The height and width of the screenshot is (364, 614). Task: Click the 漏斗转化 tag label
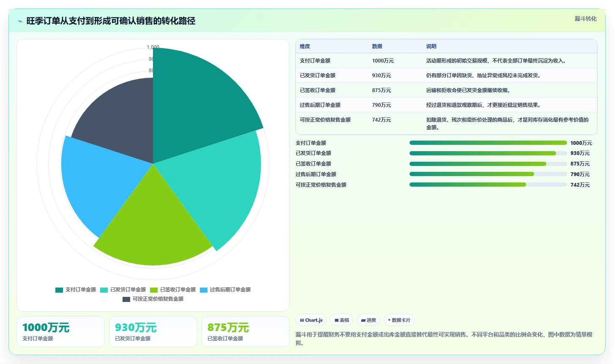(x=585, y=19)
